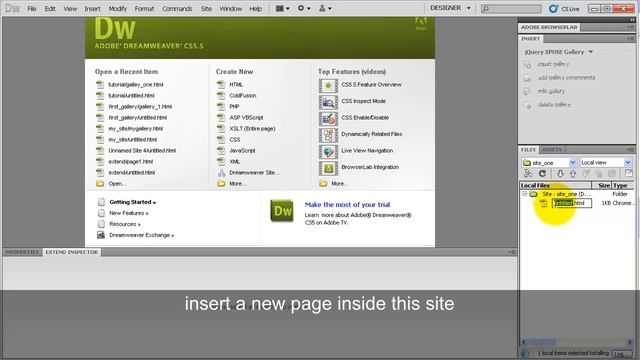
Task: Play BrowserLab Integration video icon
Action: [x=328, y=168]
